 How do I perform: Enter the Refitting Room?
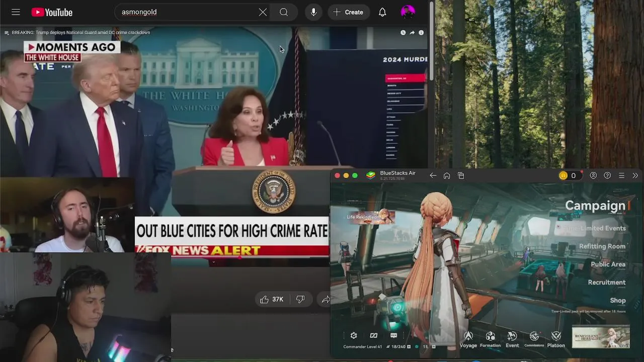coord(602,246)
